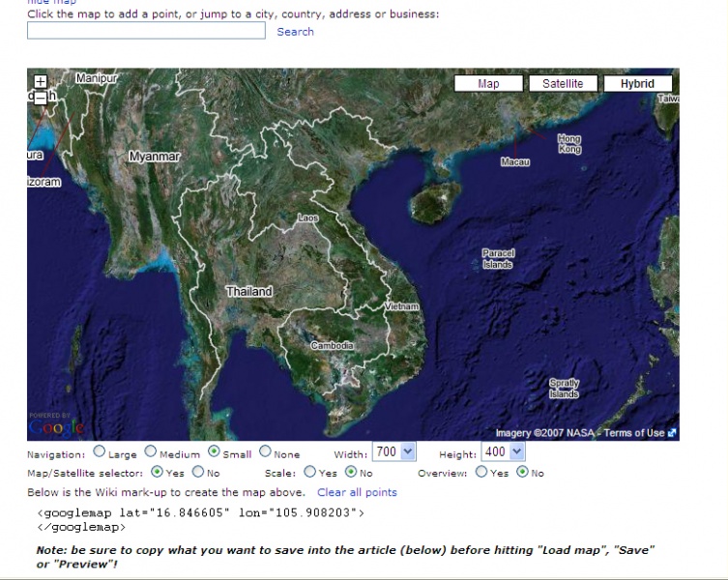Switch to the Map view
This screenshot has height=580, width=728.
(488, 84)
